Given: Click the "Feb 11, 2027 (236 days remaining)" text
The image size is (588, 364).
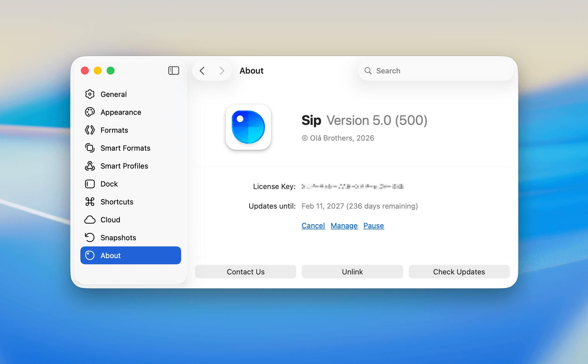Looking at the screenshot, I should (x=360, y=206).
